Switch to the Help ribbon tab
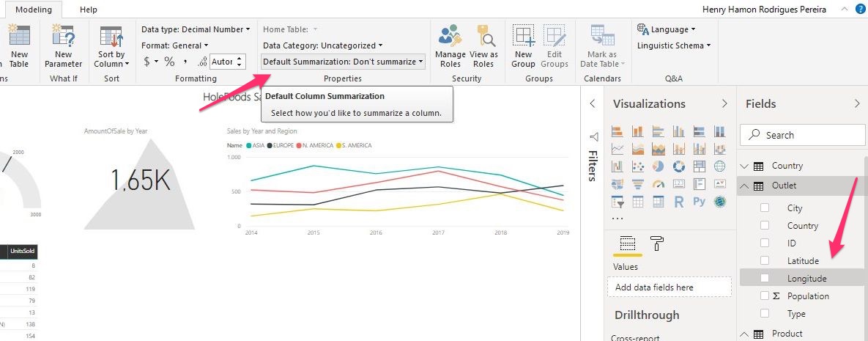 point(88,10)
